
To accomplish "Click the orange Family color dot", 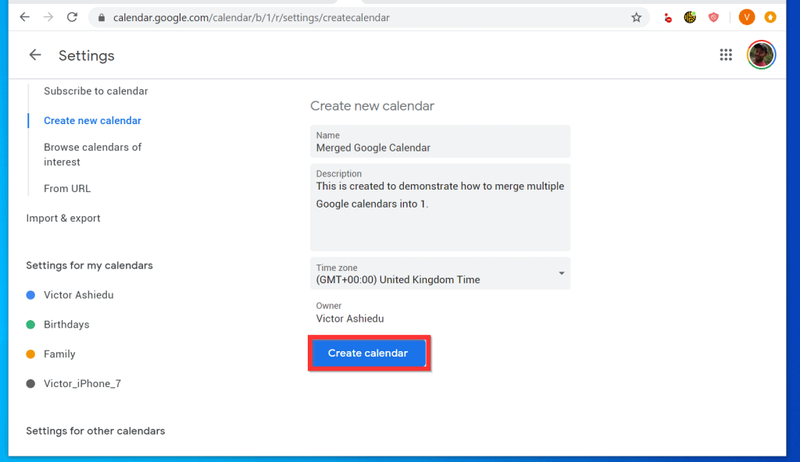I will (x=31, y=354).
